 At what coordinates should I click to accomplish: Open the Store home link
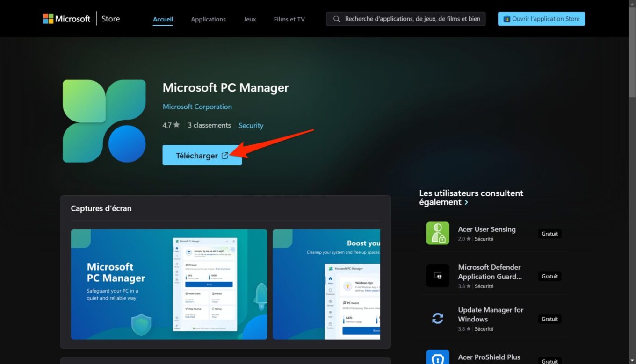(111, 19)
